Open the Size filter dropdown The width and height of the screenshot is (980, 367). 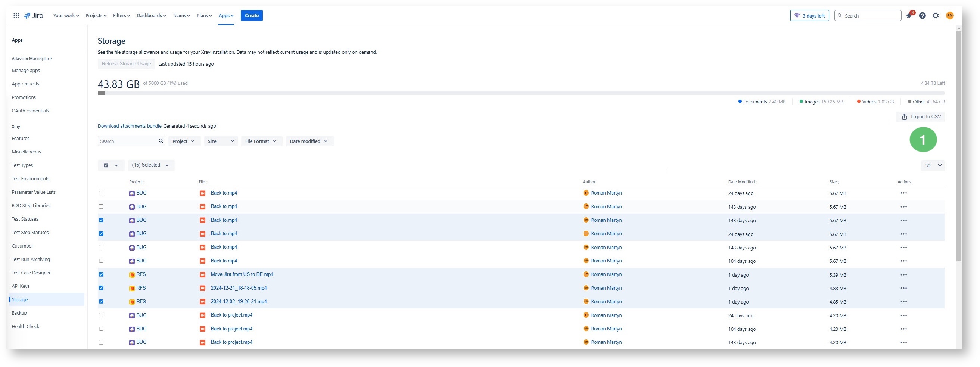(x=221, y=141)
